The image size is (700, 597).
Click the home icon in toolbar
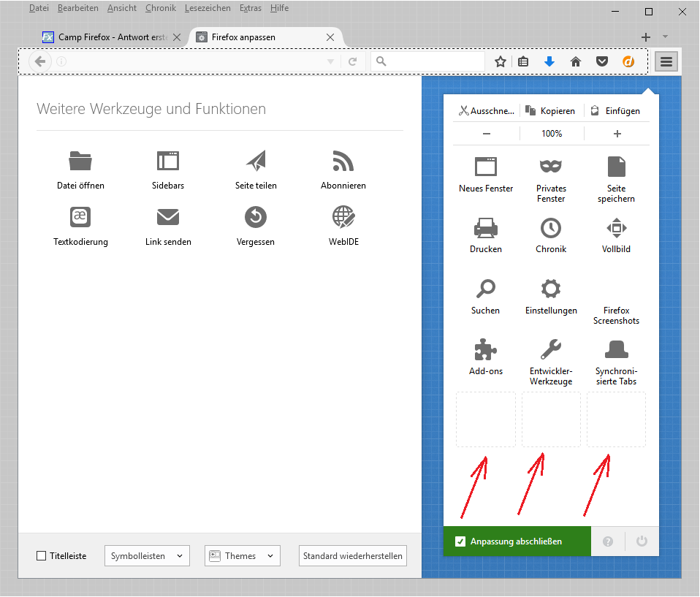pyautogui.click(x=576, y=61)
